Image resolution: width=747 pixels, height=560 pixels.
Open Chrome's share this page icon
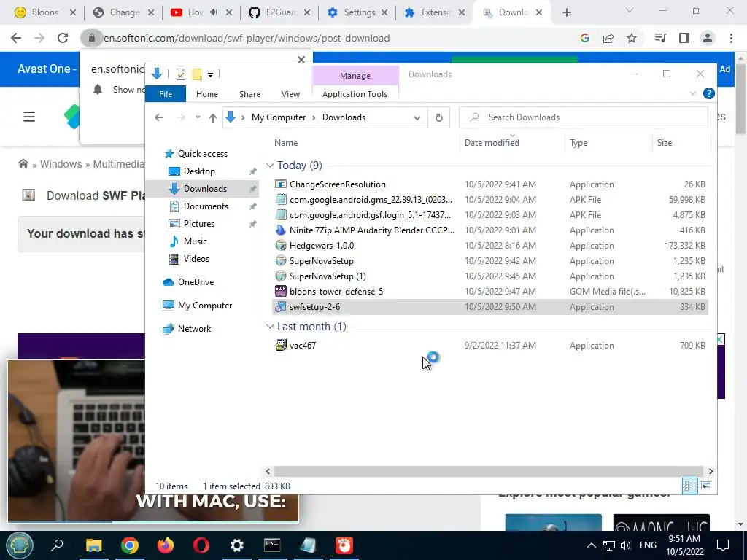(608, 38)
